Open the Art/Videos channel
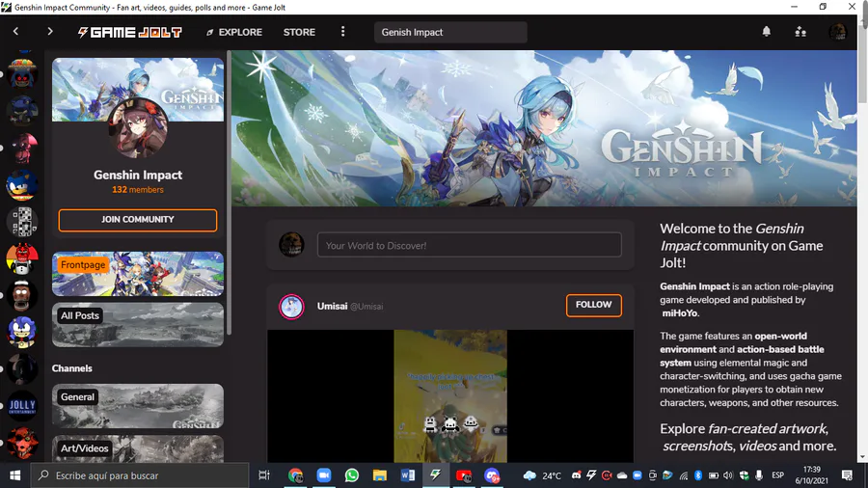 [x=138, y=448]
